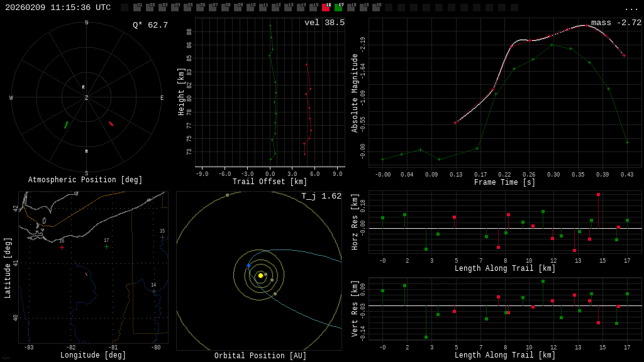Click the Orbital Position [AU] label
Screen dimensions: 644x362
click(x=260, y=356)
